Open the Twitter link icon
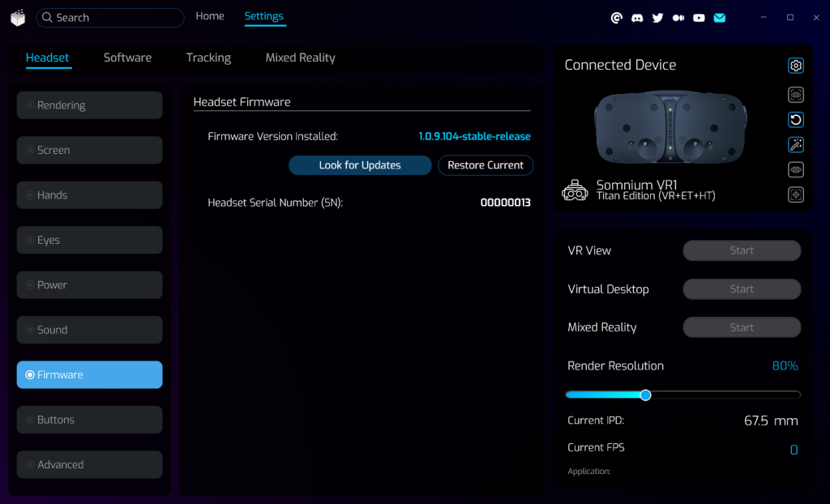830x504 pixels. tap(658, 18)
